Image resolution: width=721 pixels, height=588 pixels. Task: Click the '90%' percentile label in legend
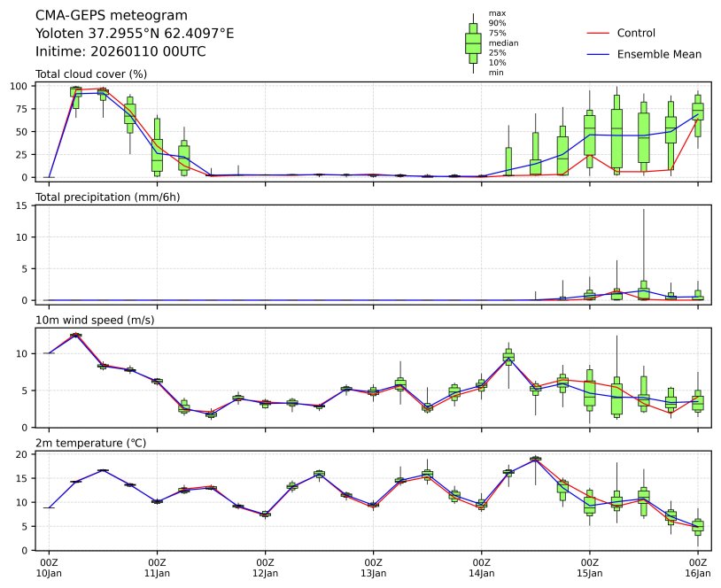(x=498, y=23)
